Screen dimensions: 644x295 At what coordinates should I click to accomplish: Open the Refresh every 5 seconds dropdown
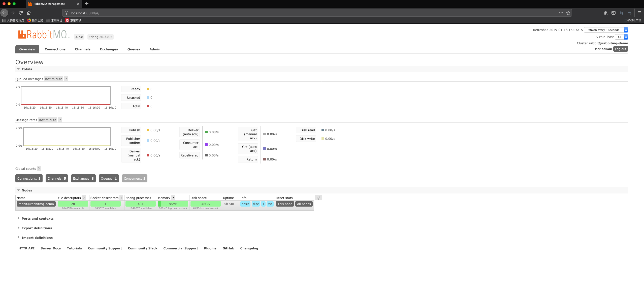(x=605, y=30)
